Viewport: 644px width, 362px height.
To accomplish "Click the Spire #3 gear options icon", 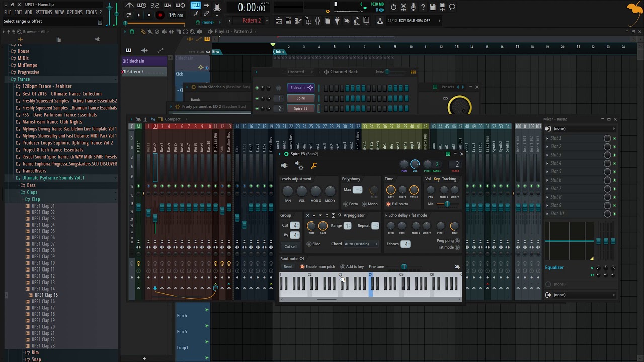I will (286, 154).
